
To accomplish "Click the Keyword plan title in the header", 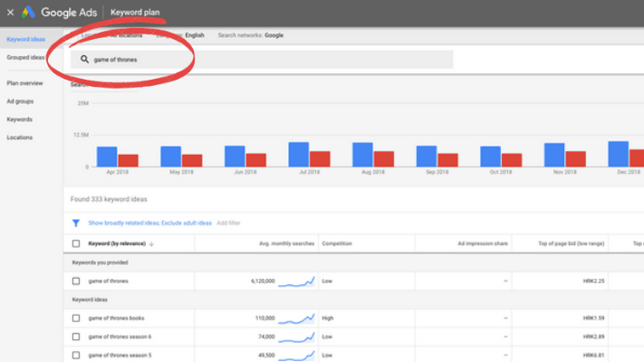I will click(x=135, y=13).
